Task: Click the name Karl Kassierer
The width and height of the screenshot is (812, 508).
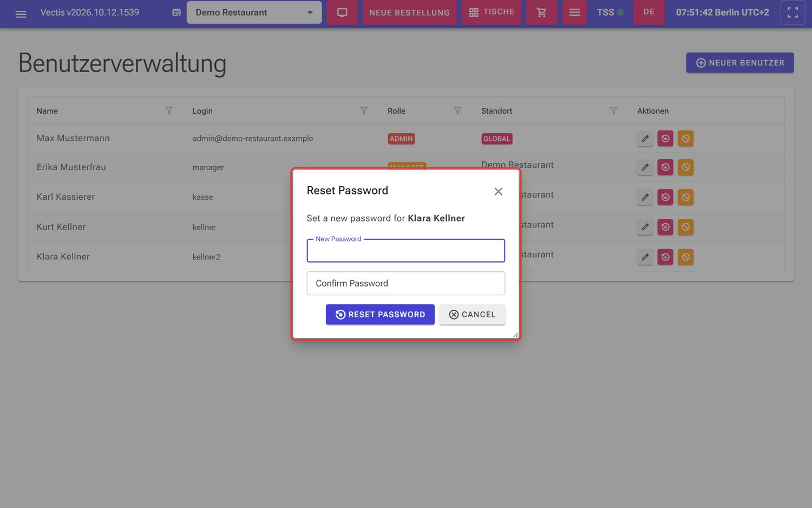Action: click(x=66, y=197)
